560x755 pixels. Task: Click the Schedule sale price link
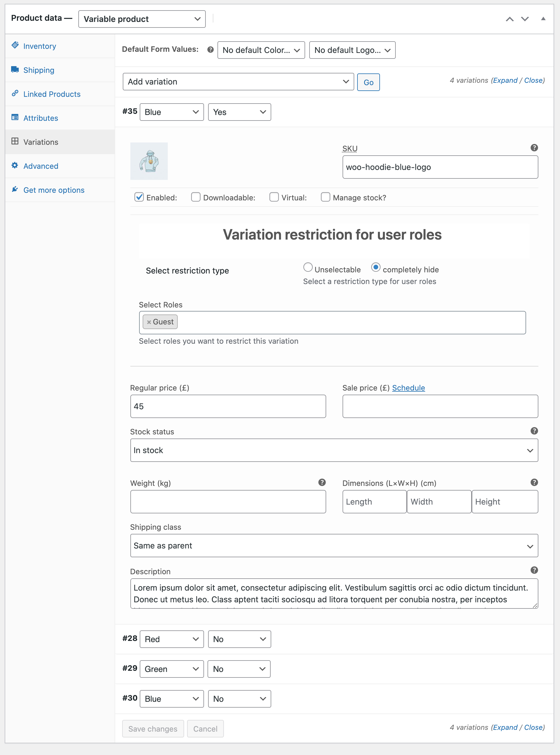coord(408,388)
